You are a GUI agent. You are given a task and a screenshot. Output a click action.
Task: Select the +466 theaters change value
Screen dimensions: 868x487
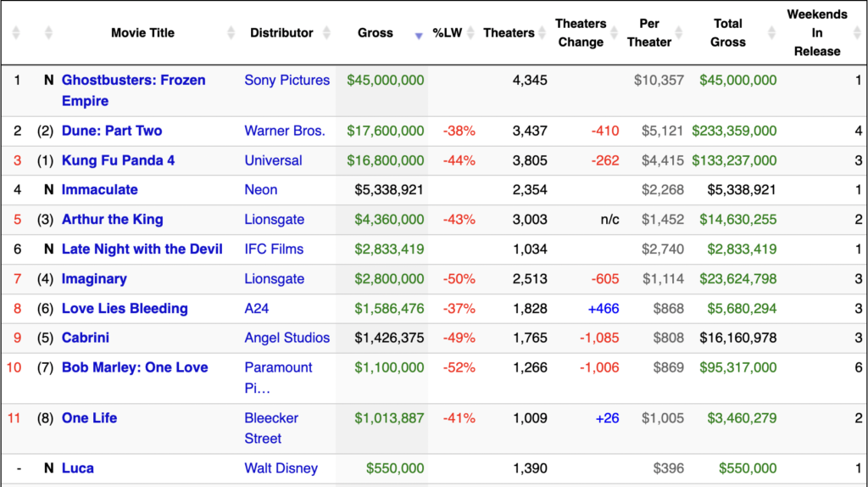604,309
